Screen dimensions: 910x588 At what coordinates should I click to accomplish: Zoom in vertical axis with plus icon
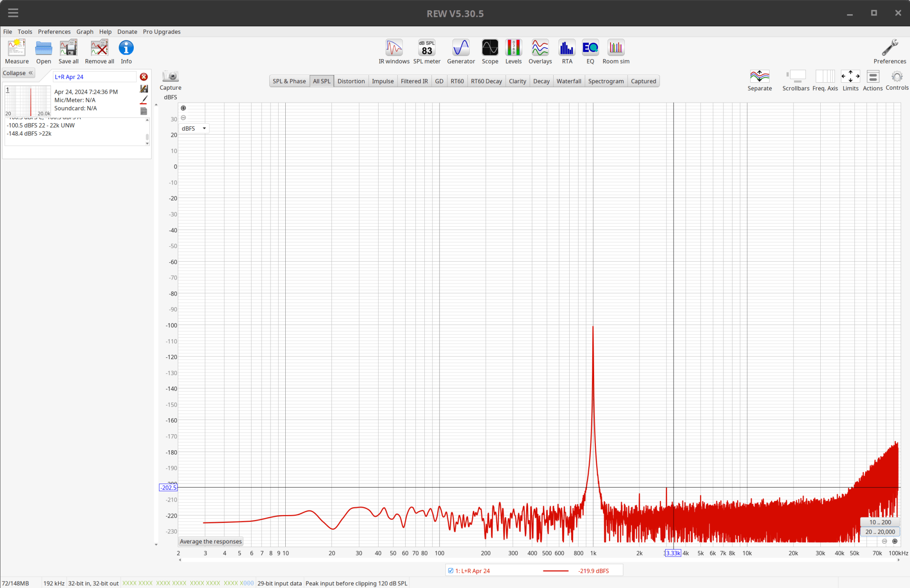click(183, 108)
